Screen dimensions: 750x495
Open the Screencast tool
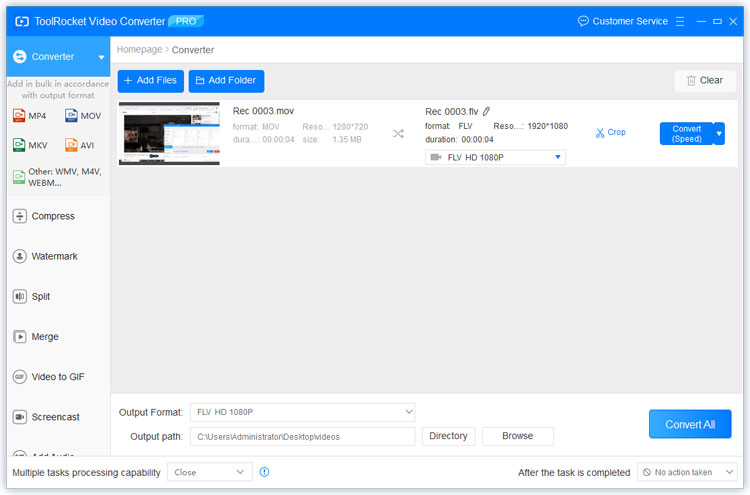click(x=46, y=417)
